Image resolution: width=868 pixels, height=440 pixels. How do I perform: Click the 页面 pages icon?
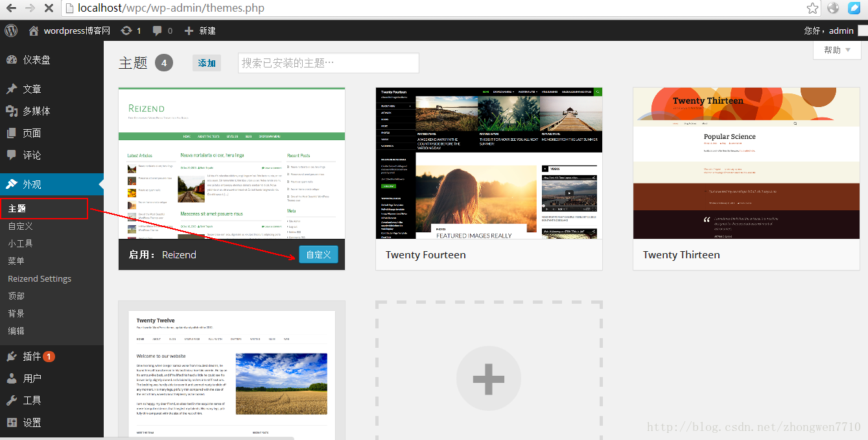pos(12,133)
